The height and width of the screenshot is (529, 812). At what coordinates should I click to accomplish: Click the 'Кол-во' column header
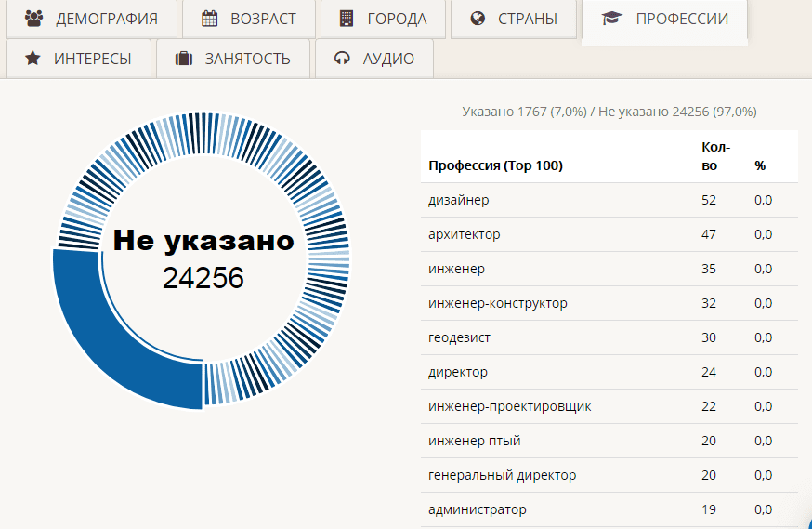pos(715,156)
